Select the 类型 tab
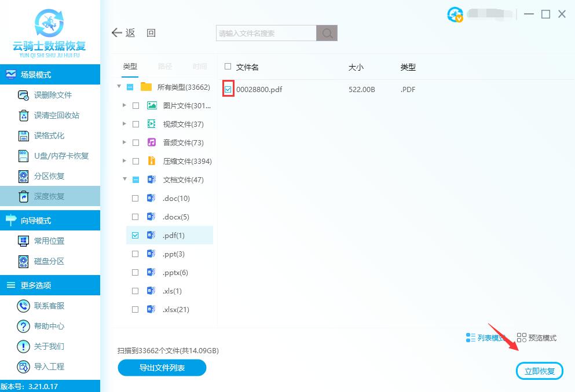This screenshot has height=392, width=575. click(130, 67)
